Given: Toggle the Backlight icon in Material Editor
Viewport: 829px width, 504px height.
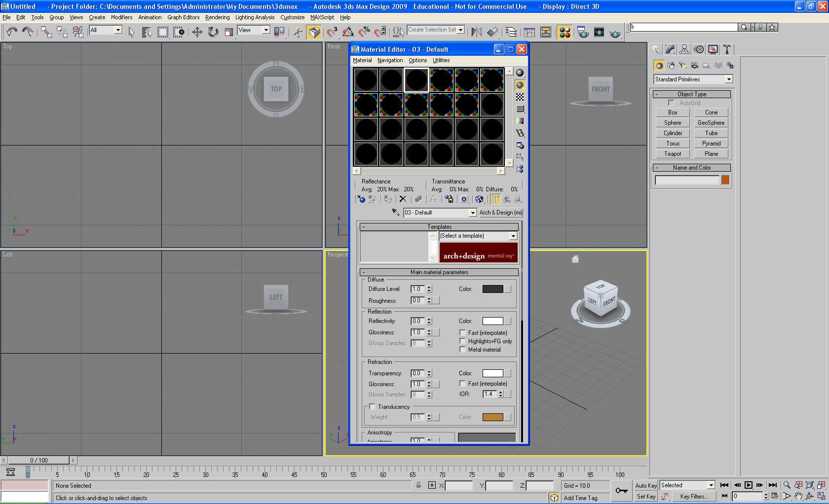Looking at the screenshot, I should coord(520,85).
